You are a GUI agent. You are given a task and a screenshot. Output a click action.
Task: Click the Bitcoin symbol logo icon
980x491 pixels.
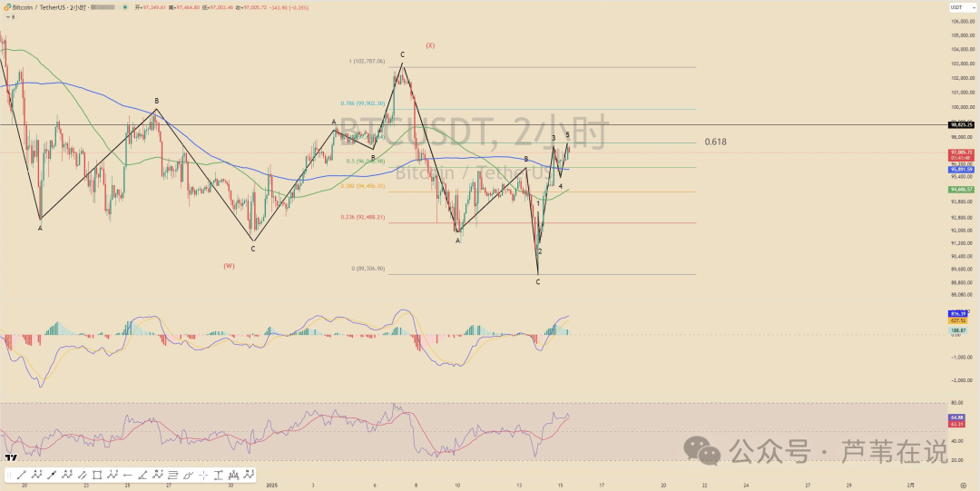[x=7, y=7]
